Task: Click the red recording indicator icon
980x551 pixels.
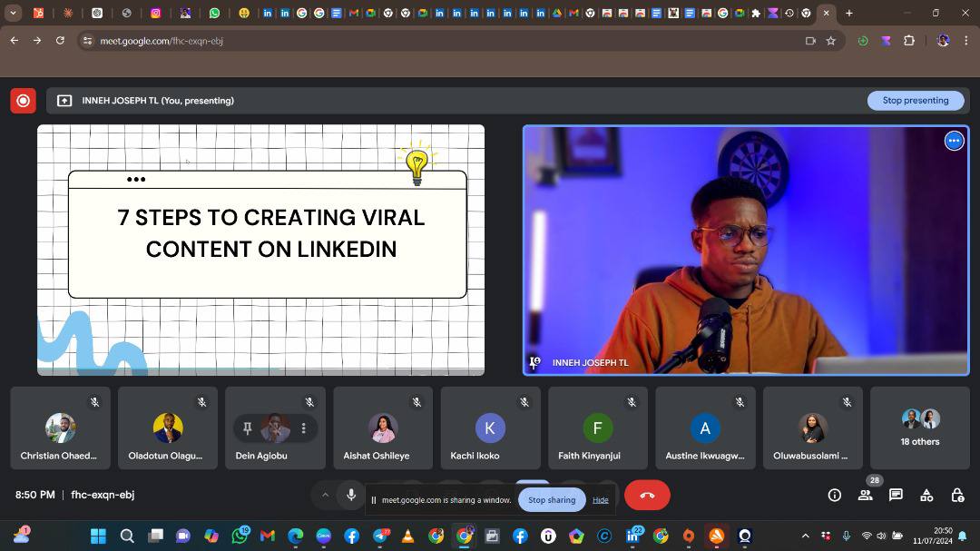Action: (23, 101)
